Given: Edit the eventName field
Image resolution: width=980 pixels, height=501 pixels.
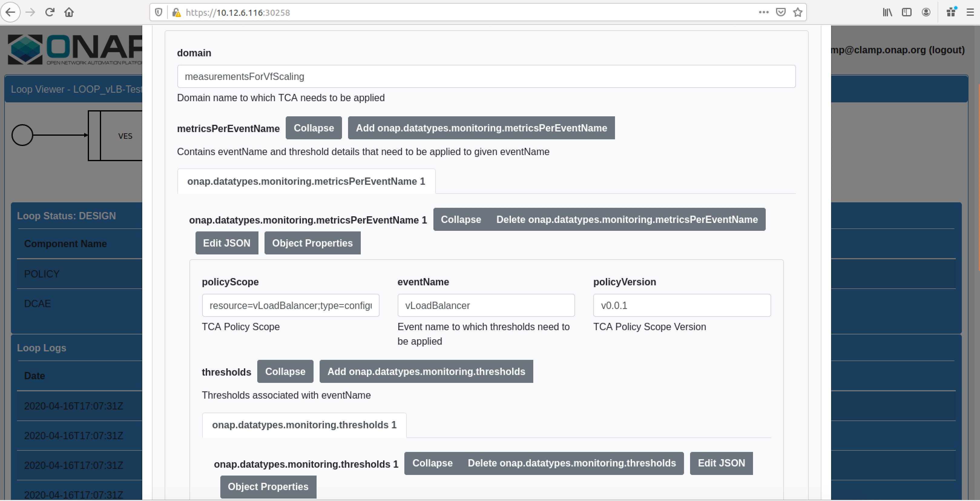Looking at the screenshot, I should tap(486, 305).
